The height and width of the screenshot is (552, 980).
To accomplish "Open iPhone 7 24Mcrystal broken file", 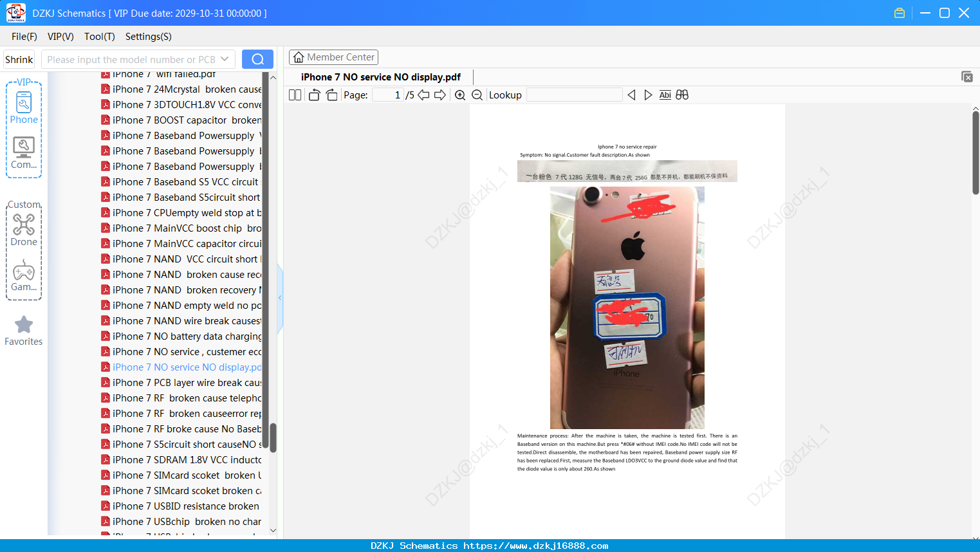I will 181,89.
